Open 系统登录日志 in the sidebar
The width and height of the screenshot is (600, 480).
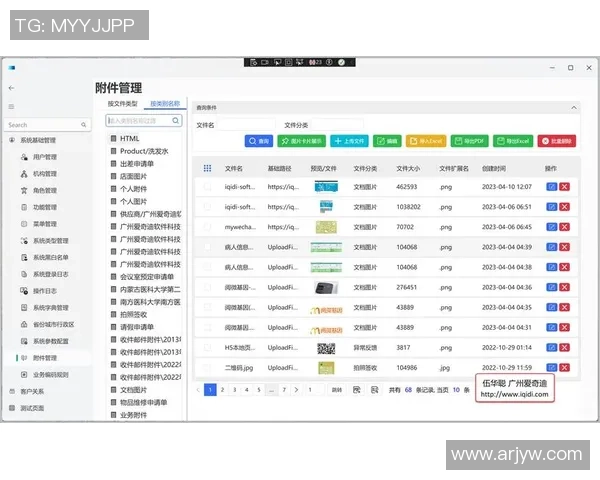[51, 274]
